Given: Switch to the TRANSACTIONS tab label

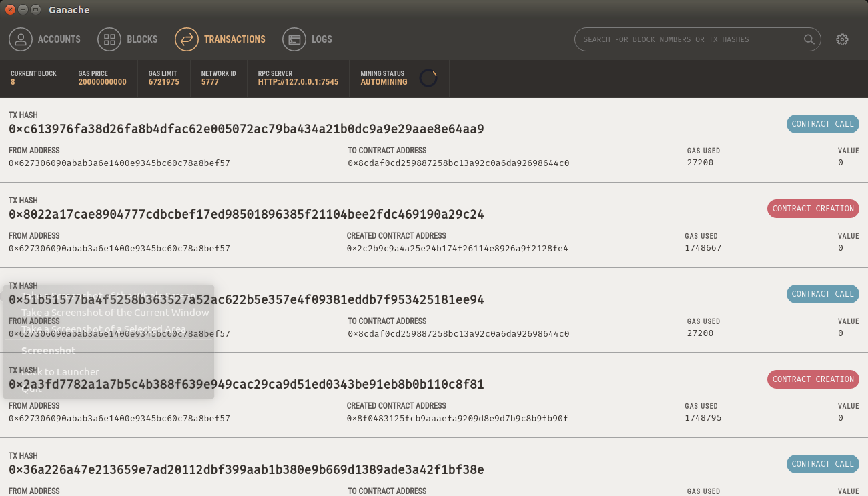Looking at the screenshot, I should click(x=235, y=39).
